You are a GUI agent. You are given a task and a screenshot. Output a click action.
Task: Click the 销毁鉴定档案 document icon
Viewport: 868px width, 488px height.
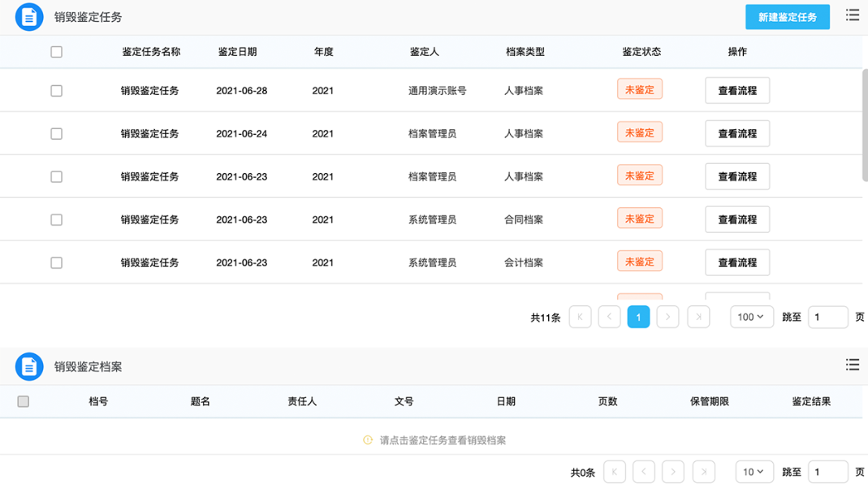29,367
